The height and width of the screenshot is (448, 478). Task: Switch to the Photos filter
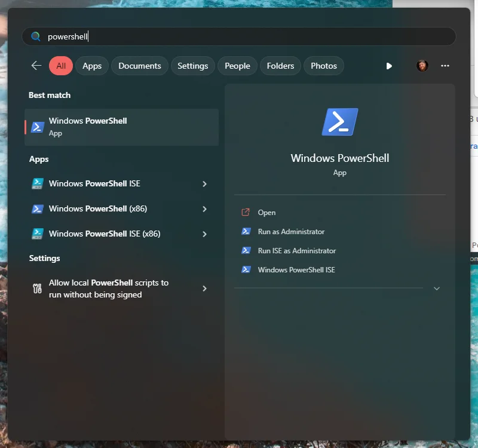(324, 66)
